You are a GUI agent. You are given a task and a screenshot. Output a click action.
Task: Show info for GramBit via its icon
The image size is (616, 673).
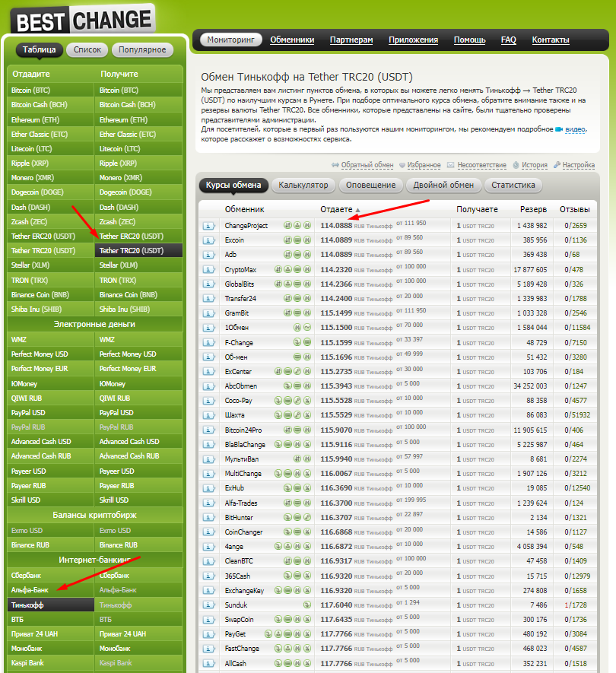click(208, 313)
